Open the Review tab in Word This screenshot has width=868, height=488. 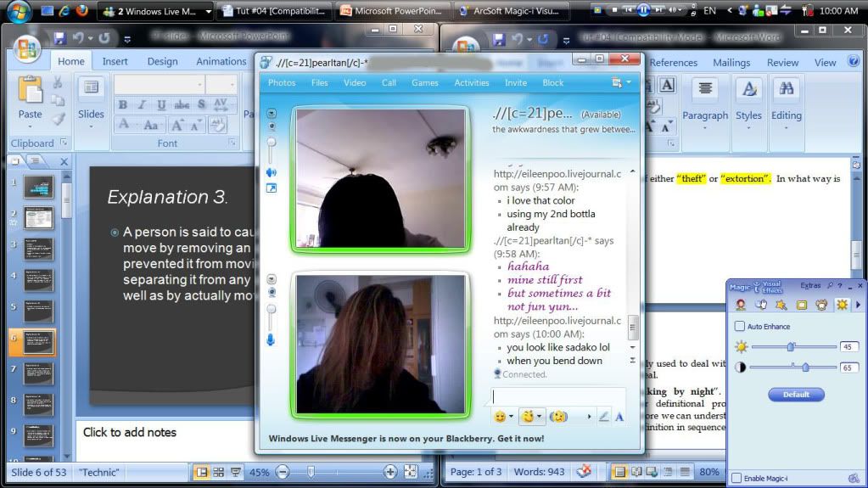tap(782, 63)
